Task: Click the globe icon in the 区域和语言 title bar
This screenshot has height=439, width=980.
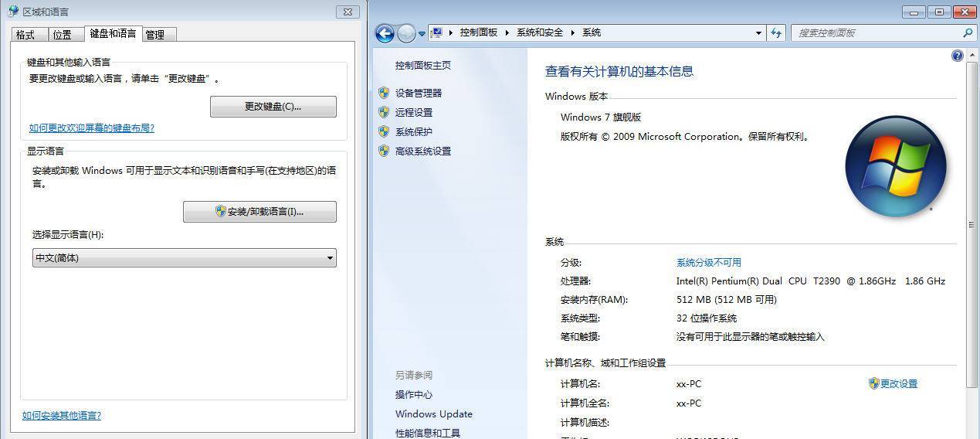Action: 13,12
